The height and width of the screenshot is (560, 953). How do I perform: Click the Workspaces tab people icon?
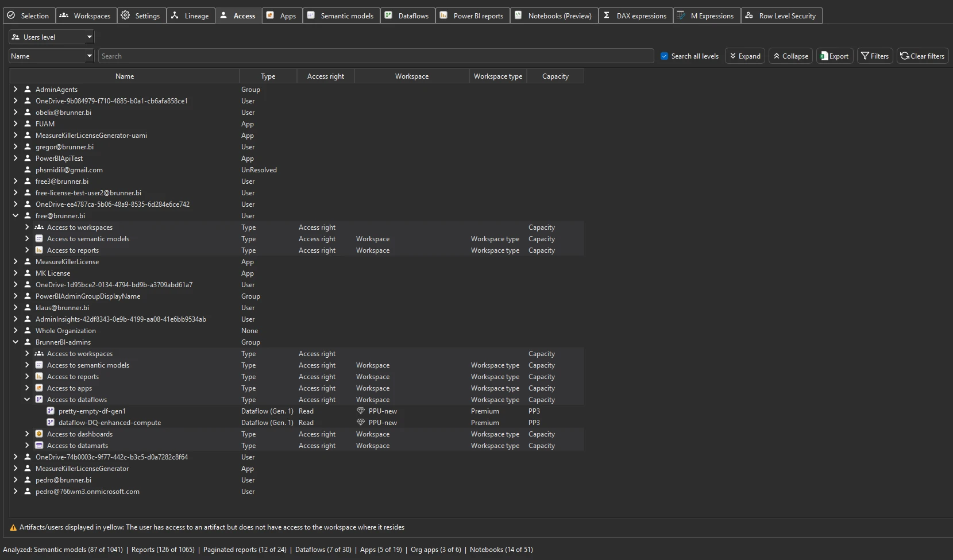64,16
